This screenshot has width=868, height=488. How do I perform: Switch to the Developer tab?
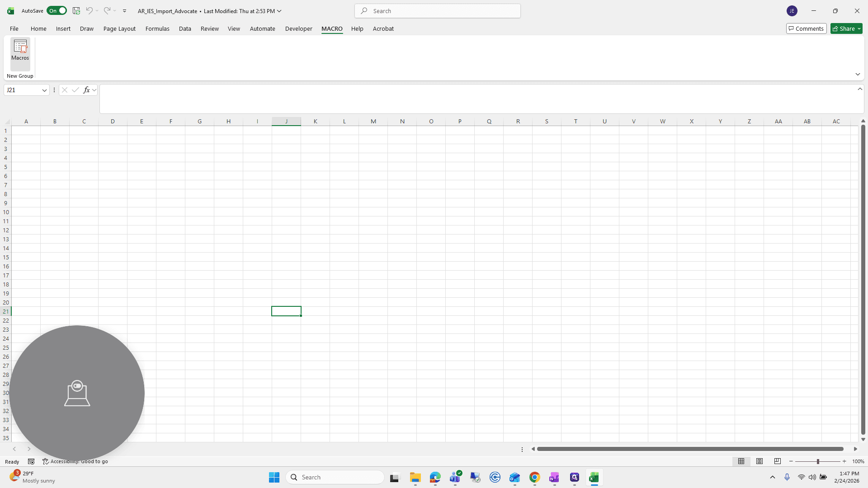pyautogui.click(x=298, y=28)
